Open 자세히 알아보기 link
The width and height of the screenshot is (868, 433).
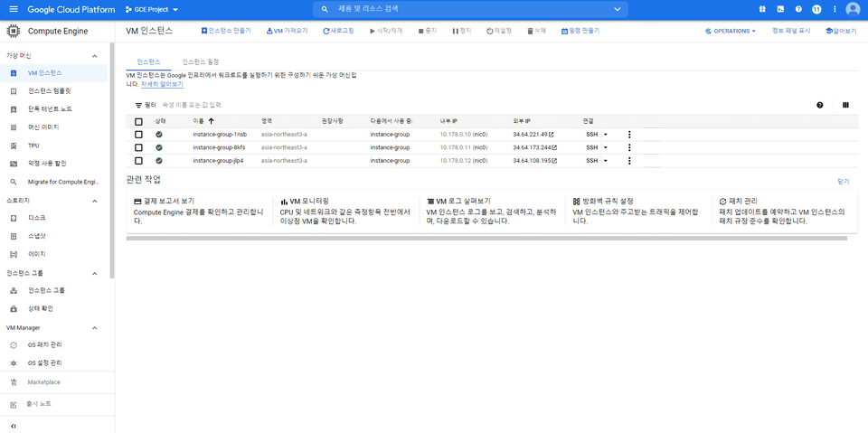click(x=162, y=84)
